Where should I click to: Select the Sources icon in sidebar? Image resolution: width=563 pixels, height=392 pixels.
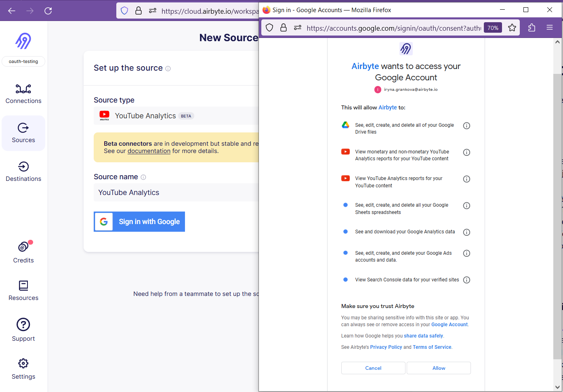click(x=23, y=133)
